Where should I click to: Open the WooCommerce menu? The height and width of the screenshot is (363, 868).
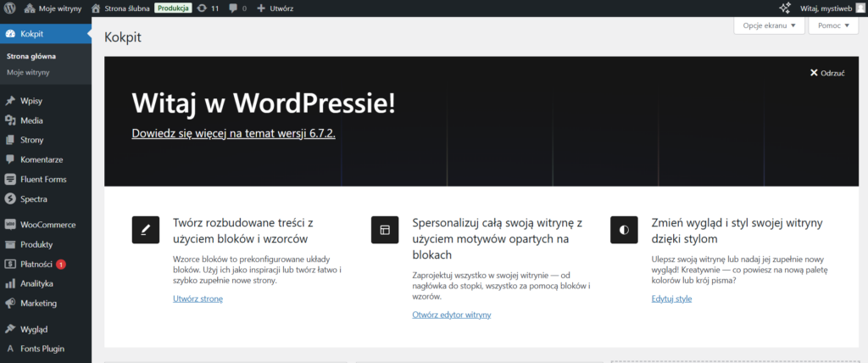[x=47, y=225]
